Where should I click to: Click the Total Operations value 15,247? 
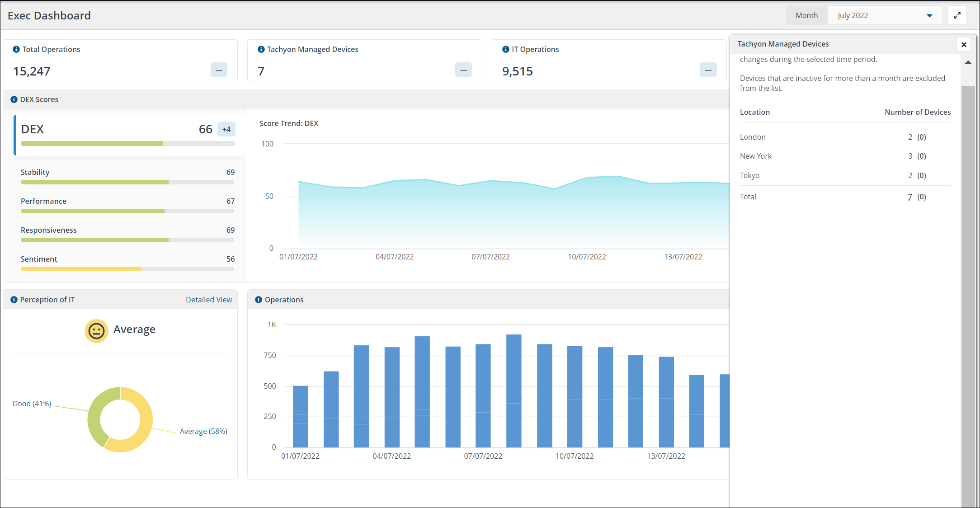32,71
